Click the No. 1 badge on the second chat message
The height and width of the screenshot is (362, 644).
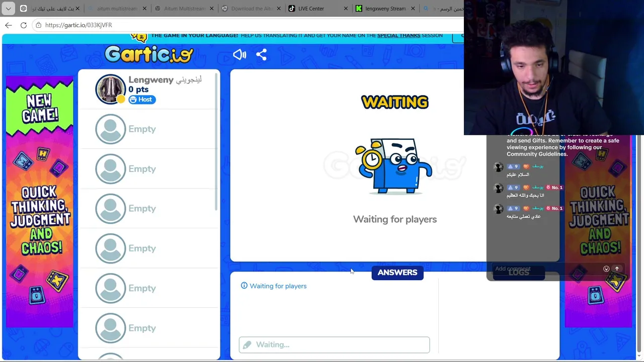(x=554, y=188)
